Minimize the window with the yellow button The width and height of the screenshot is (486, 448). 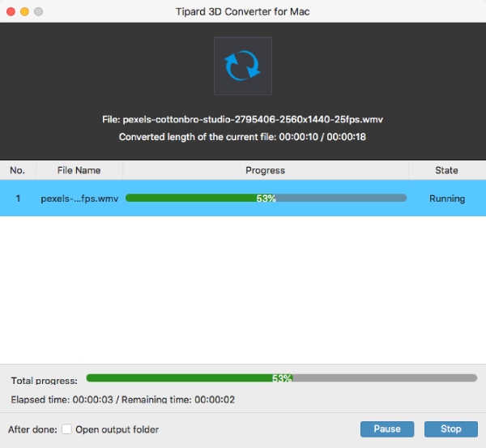[x=24, y=12]
